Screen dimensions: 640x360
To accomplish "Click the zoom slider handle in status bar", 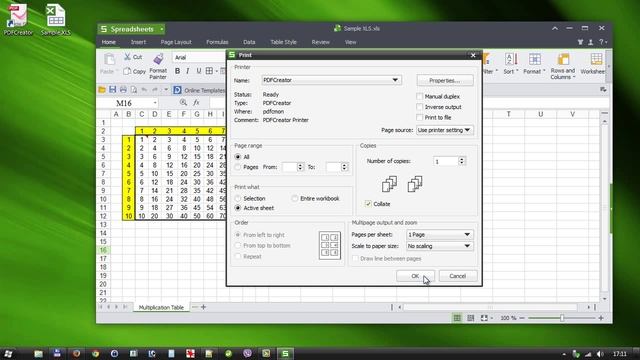I will tap(562, 318).
